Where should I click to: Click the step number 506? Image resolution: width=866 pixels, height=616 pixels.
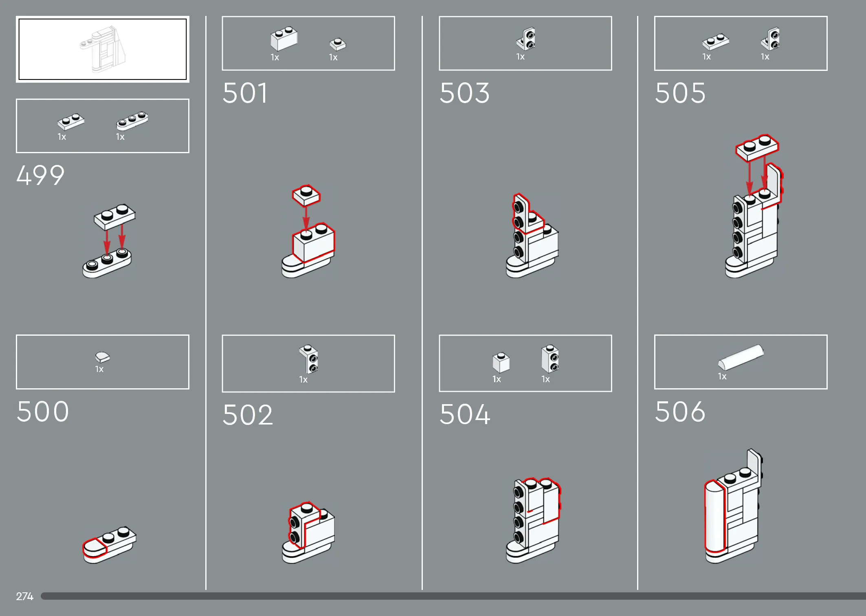click(680, 411)
